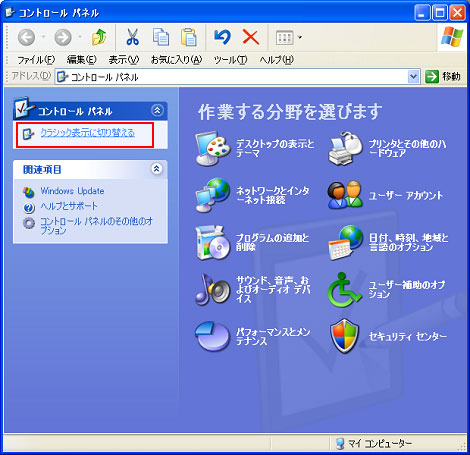Open the Back button history dropdown
The image size is (470, 455).
point(43,37)
